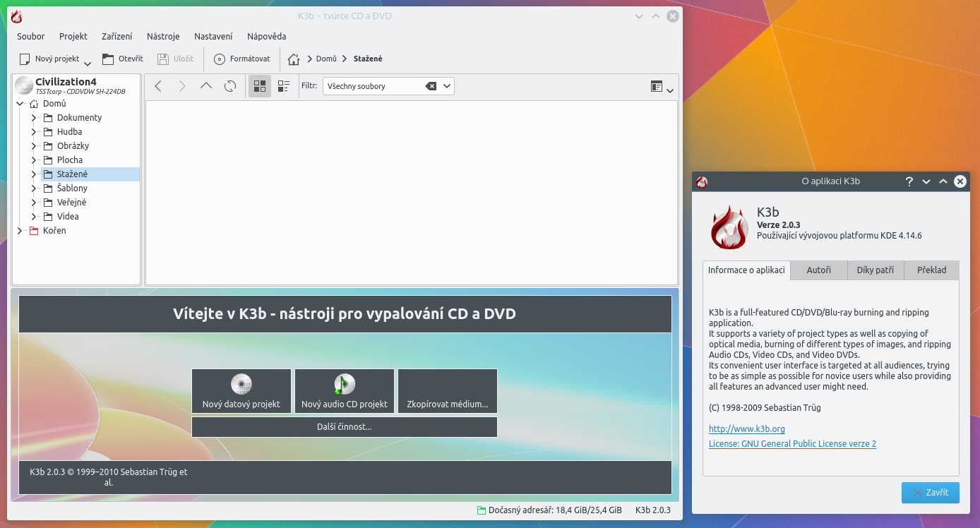Open the Všechny soubory filter dropdown
This screenshot has height=528, width=980.
[447, 86]
